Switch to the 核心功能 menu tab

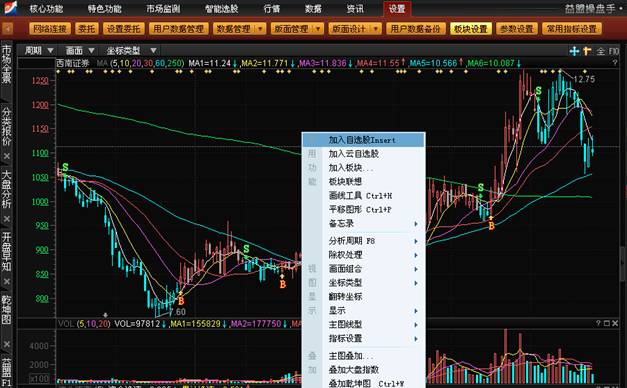(46, 8)
